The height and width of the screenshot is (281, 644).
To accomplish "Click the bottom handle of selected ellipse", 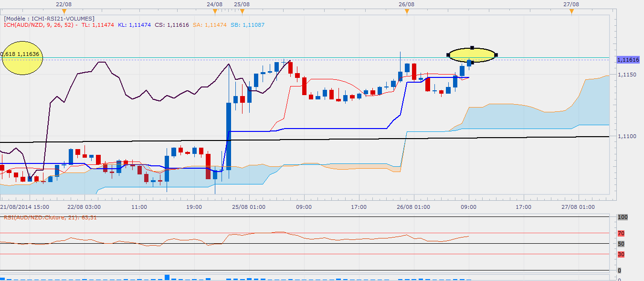I will 472,63.
